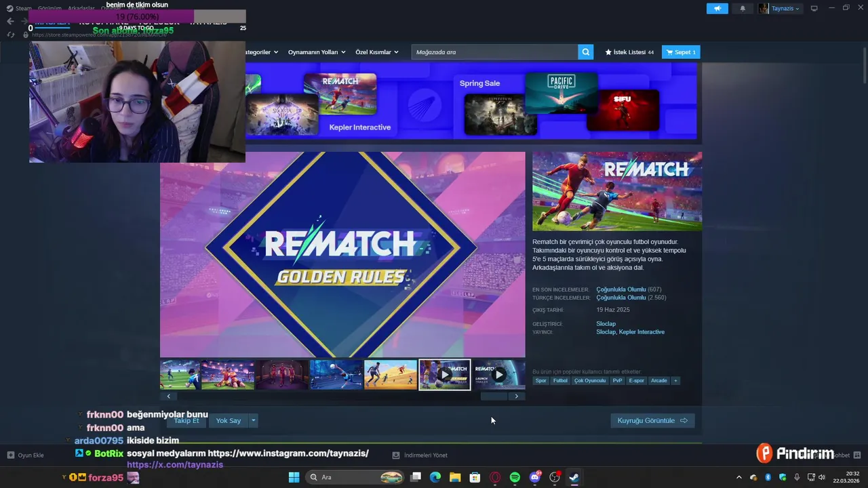Open publisher Kepler Interactive link
Image resolution: width=868 pixels, height=488 pixels.
point(642,332)
